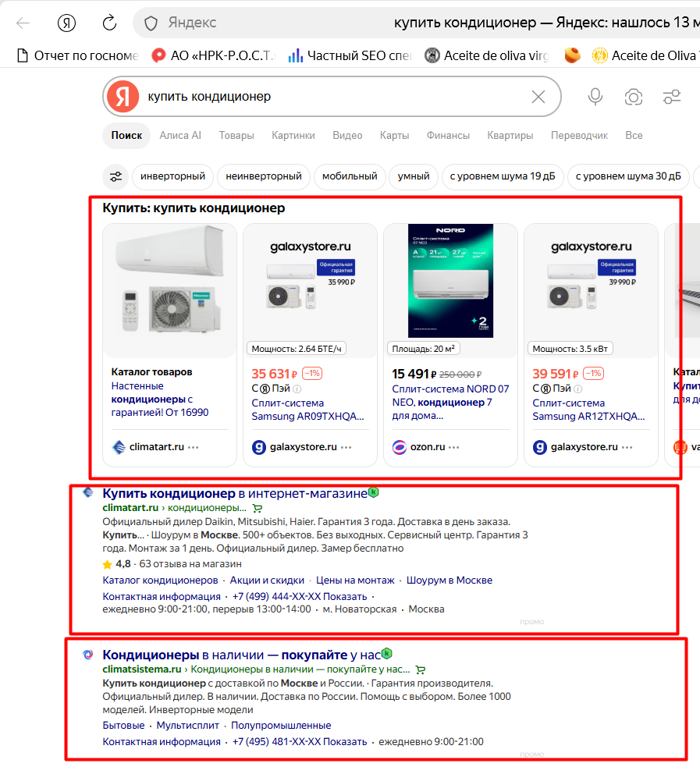Image resolution: width=700 pixels, height=774 pixels.
Task: Open 'Каталог кондиционеров' sitelink
Action: point(160,580)
